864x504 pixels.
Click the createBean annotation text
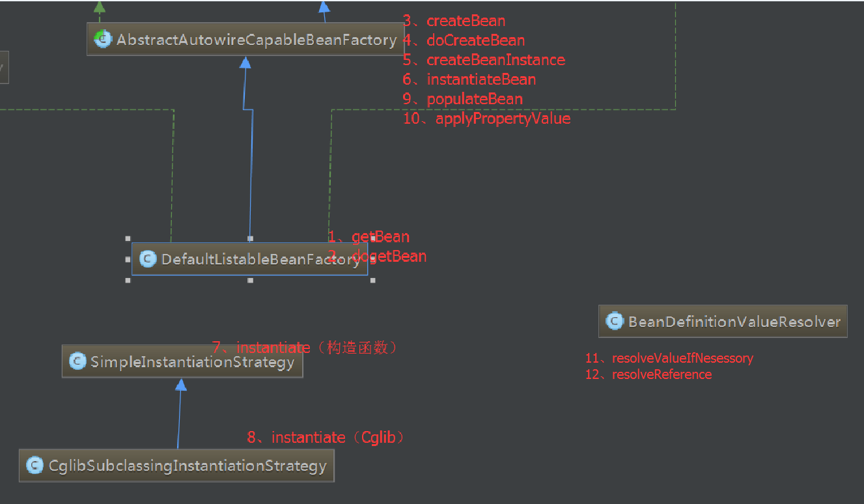point(466,21)
